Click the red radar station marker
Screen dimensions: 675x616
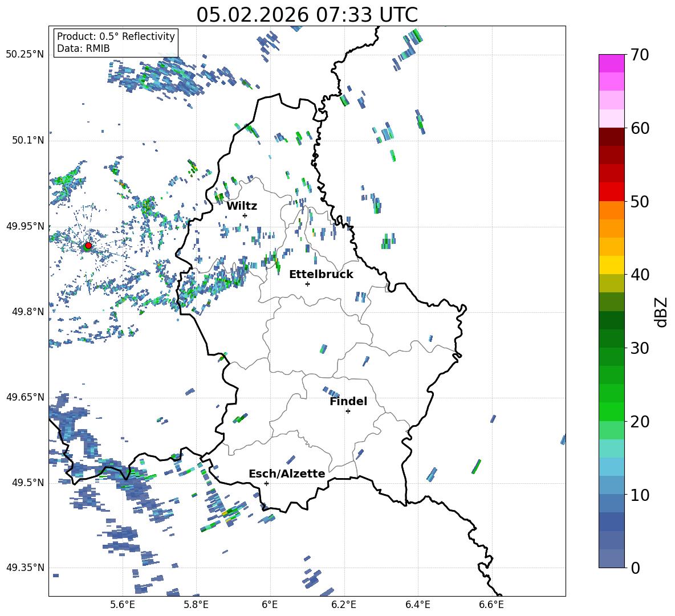88,246
